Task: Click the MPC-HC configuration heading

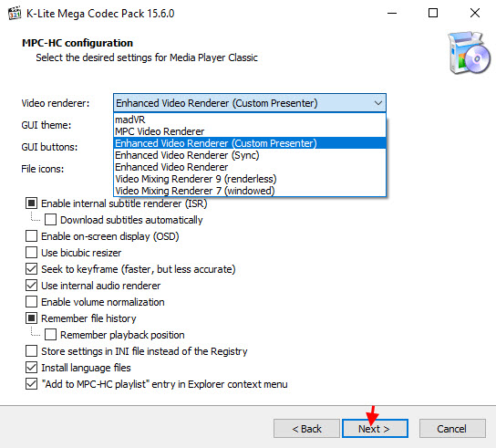Action: pyautogui.click(x=77, y=43)
